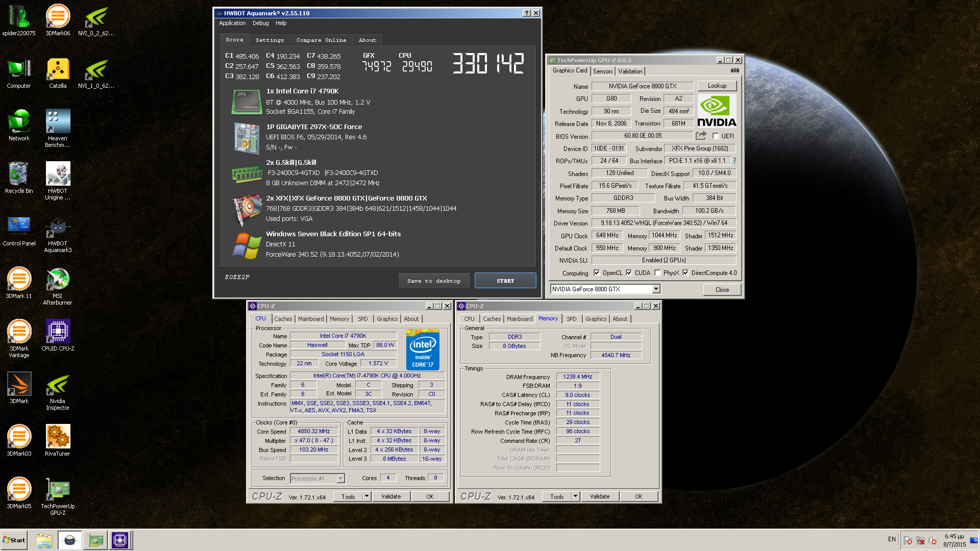Click the GPU-Z screenshot camera icon
This screenshot has height=551, width=980.
coord(734,70)
